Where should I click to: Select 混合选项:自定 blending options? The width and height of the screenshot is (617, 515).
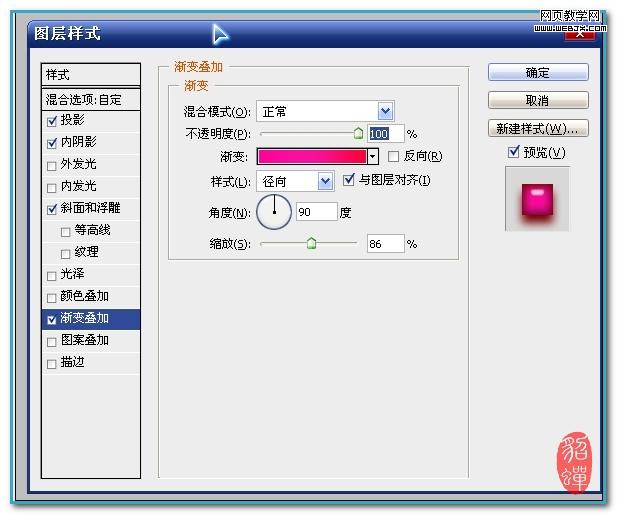[x=91, y=100]
